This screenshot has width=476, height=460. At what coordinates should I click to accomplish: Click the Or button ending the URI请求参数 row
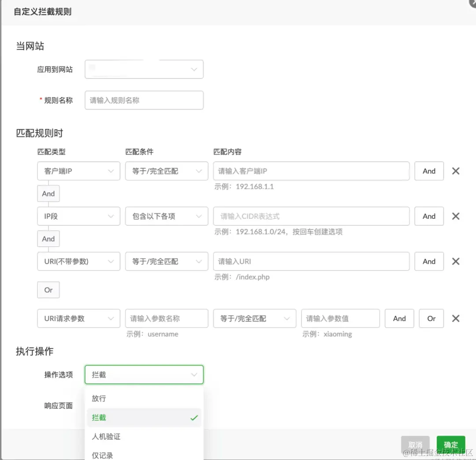point(431,318)
